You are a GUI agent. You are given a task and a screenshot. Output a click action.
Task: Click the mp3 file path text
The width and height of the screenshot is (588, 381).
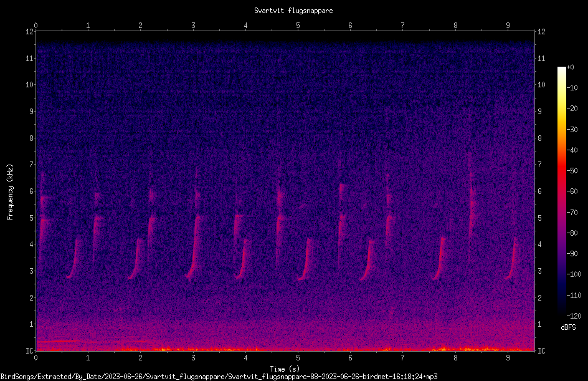219,377
